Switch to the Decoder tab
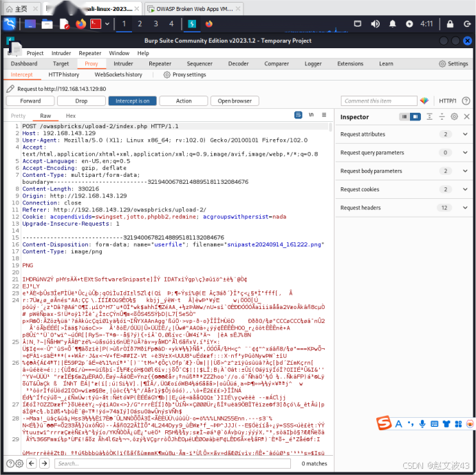The image size is (476, 475). 238,63
